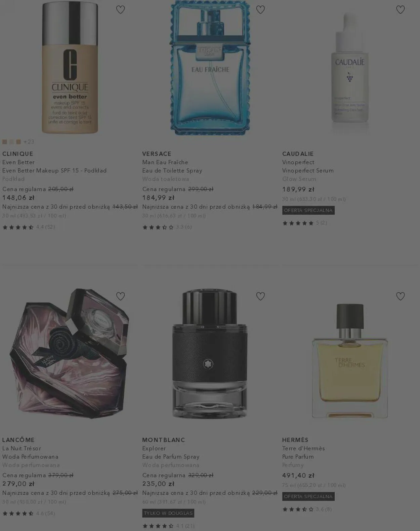Tap heart icon on Montblanc Explorer
The image size is (420, 531).
[x=260, y=296]
